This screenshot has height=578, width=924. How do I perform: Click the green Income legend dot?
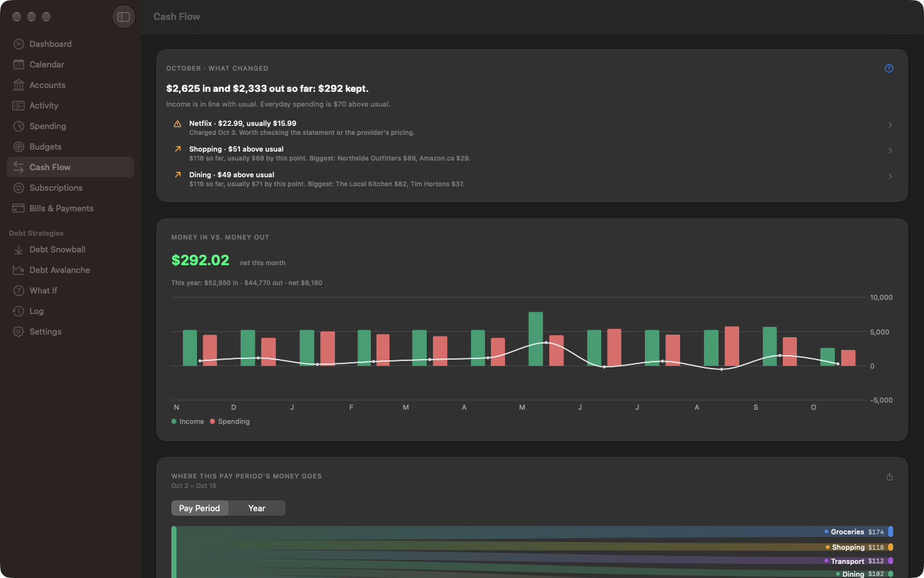[x=174, y=421]
